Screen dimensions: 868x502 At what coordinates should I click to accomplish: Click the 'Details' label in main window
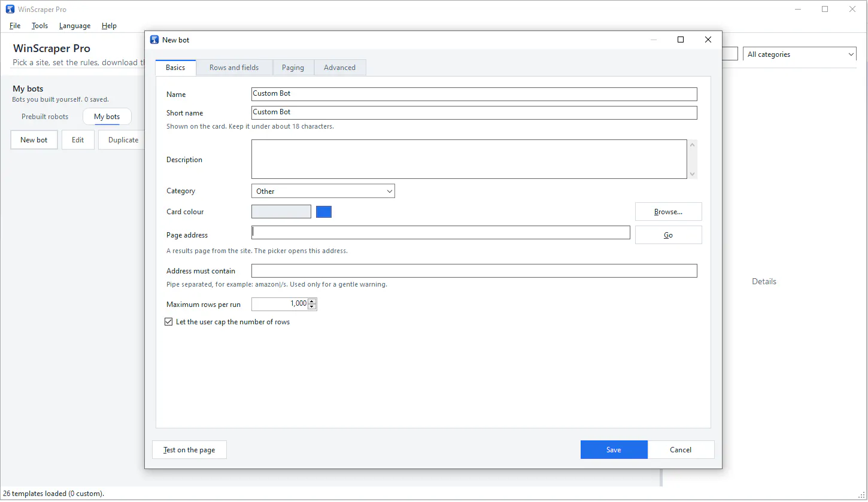(x=764, y=281)
